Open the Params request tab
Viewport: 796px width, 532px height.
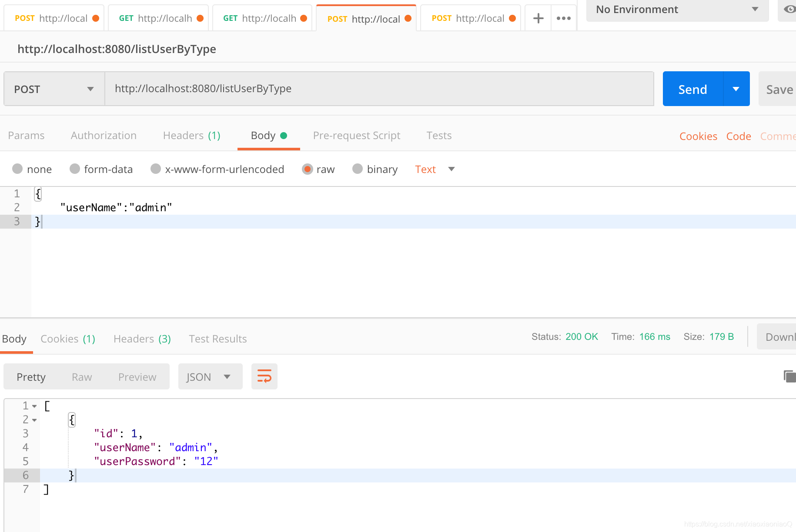pyautogui.click(x=26, y=136)
